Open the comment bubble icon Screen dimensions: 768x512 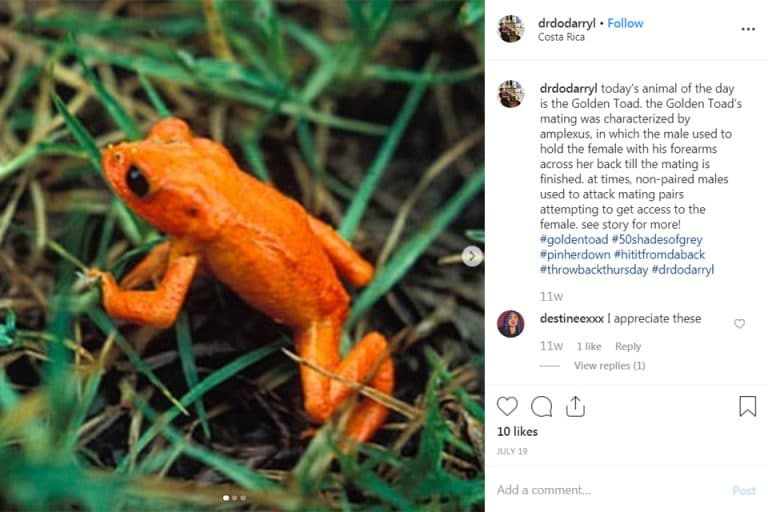(x=541, y=406)
